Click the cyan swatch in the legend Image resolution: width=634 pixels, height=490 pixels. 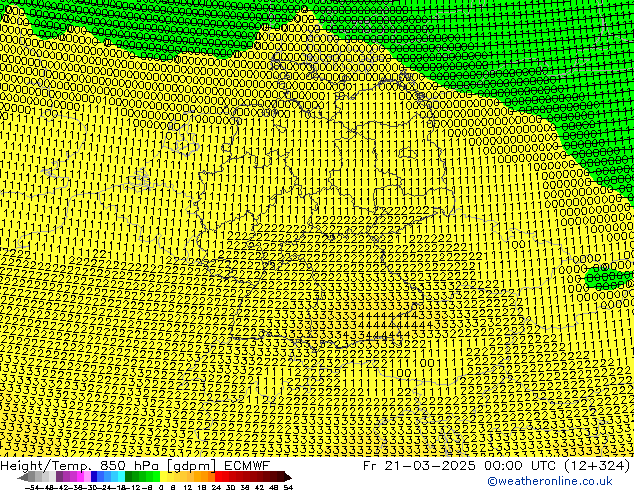coord(122,477)
